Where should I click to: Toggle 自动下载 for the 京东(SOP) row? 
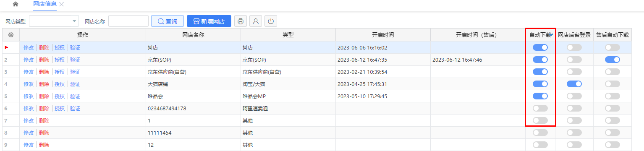coord(540,60)
